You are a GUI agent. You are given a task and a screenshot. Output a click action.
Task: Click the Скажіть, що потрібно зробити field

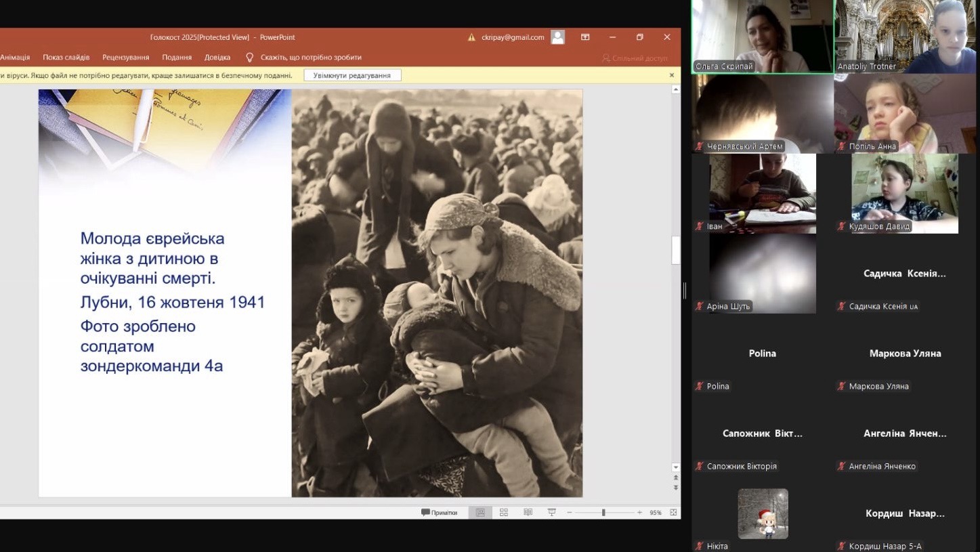pyautogui.click(x=311, y=58)
